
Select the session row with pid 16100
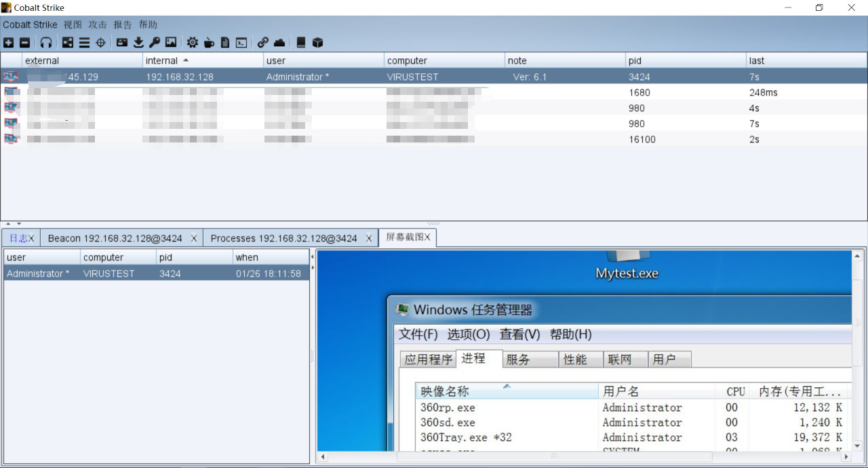pyautogui.click(x=434, y=139)
